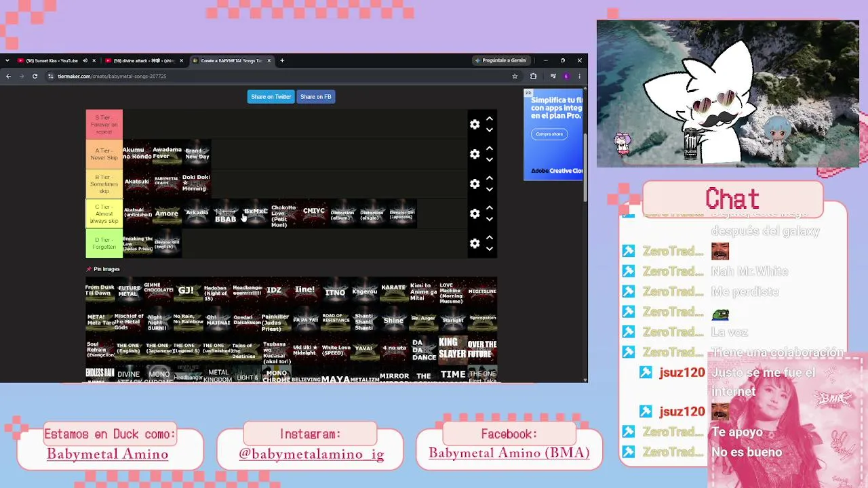Switch to the Sunset Kiss YouTube tab
The width and height of the screenshot is (868, 488).
[x=52, y=60]
